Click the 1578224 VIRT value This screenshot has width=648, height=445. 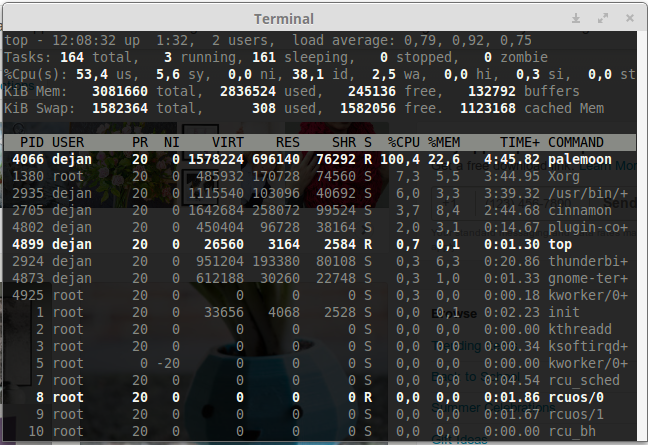click(x=216, y=159)
